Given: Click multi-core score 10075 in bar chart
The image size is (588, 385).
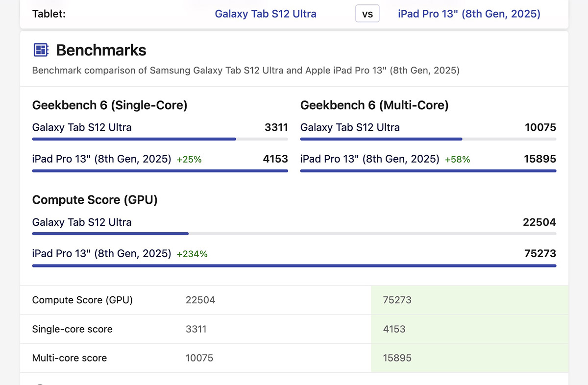Looking at the screenshot, I should 540,128.
